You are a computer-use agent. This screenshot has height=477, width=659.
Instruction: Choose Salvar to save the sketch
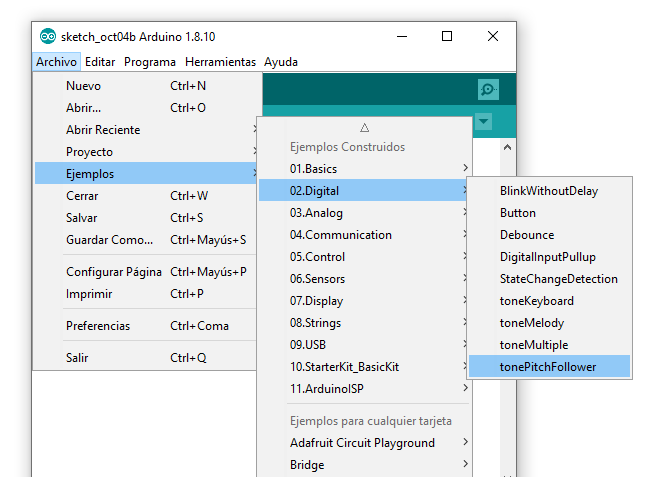146,218
